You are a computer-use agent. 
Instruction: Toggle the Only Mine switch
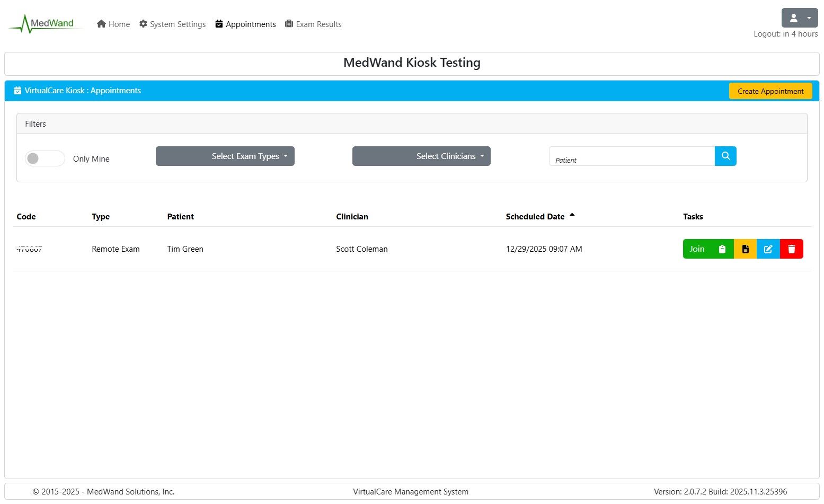[45, 158]
